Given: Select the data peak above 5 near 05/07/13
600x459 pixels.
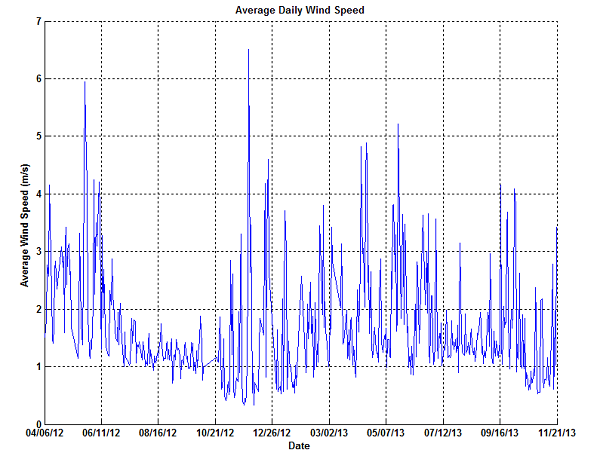Looking at the screenshot, I should (x=398, y=125).
